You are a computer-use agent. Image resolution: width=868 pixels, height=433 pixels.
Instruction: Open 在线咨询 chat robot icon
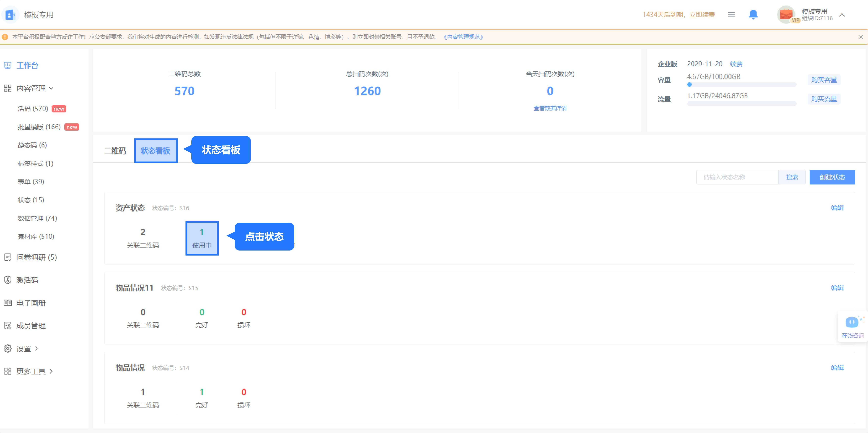(x=852, y=323)
